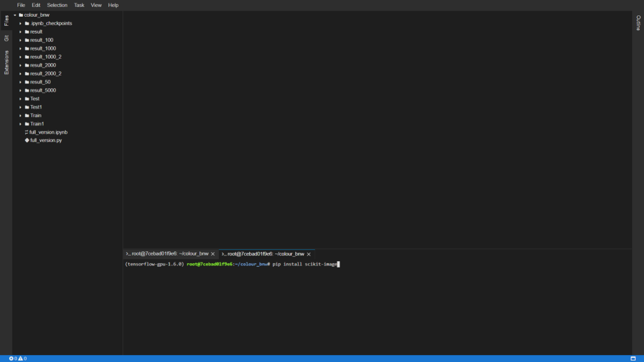The width and height of the screenshot is (644, 362).
Task: Open the Git sidebar panel
Action: point(6,39)
